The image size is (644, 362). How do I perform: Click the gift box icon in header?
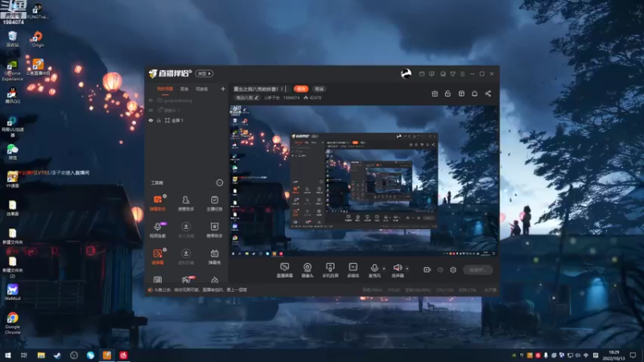pyautogui.click(x=435, y=93)
